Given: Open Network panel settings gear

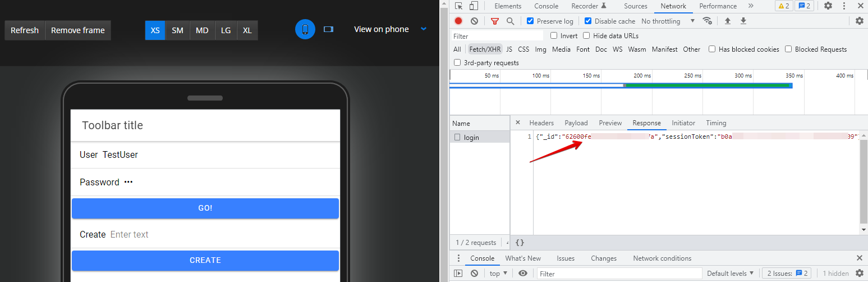Looking at the screenshot, I should 860,21.
